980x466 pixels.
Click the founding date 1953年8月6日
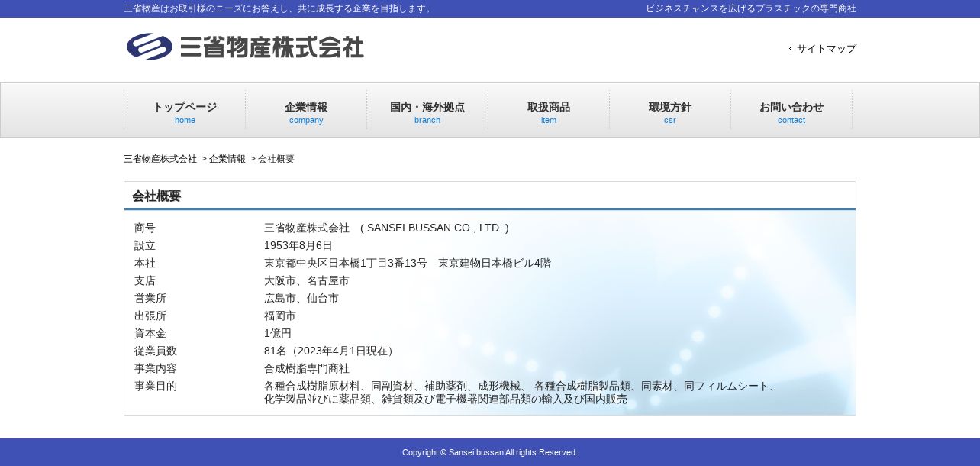(298, 245)
